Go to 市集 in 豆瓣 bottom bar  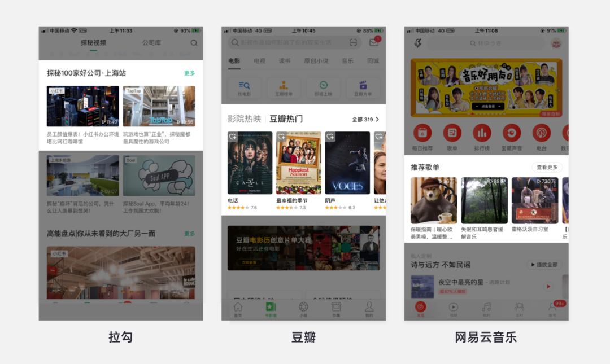(x=336, y=310)
